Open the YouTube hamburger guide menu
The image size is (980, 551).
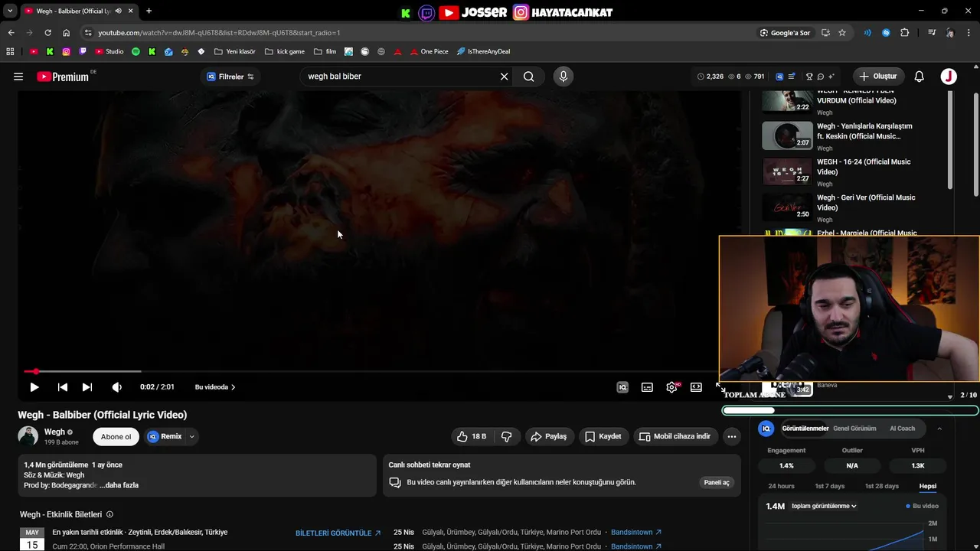click(18, 77)
